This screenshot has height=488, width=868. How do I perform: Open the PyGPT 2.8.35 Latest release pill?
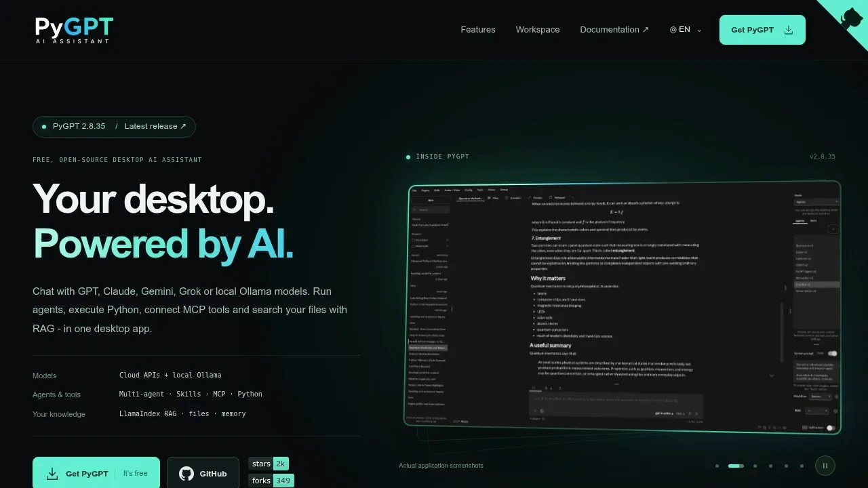pyautogui.click(x=114, y=126)
